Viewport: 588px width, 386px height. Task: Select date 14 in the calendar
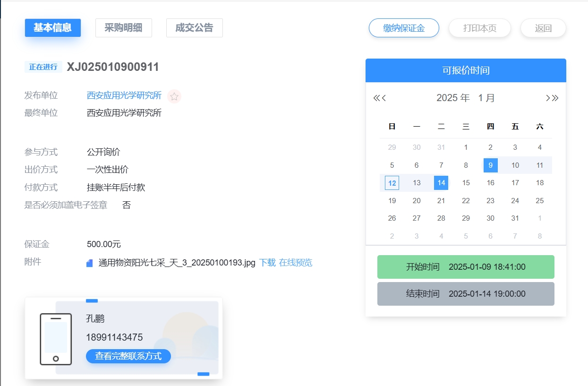click(441, 182)
